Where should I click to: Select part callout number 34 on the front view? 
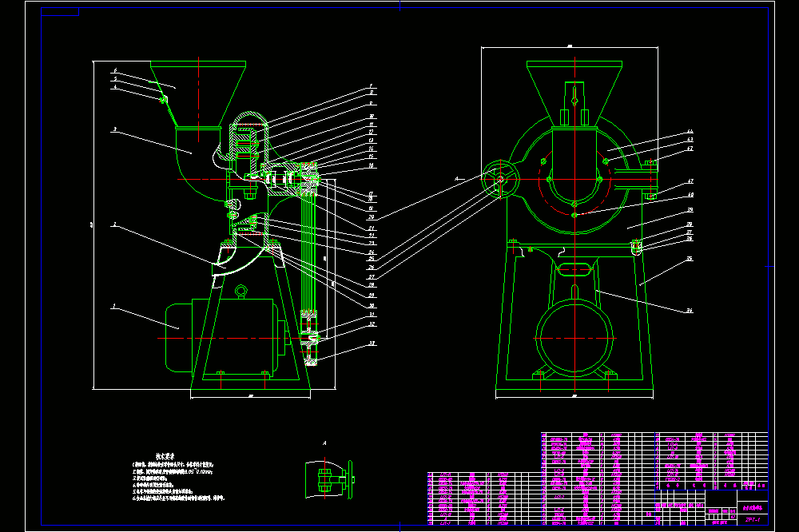coord(690,310)
